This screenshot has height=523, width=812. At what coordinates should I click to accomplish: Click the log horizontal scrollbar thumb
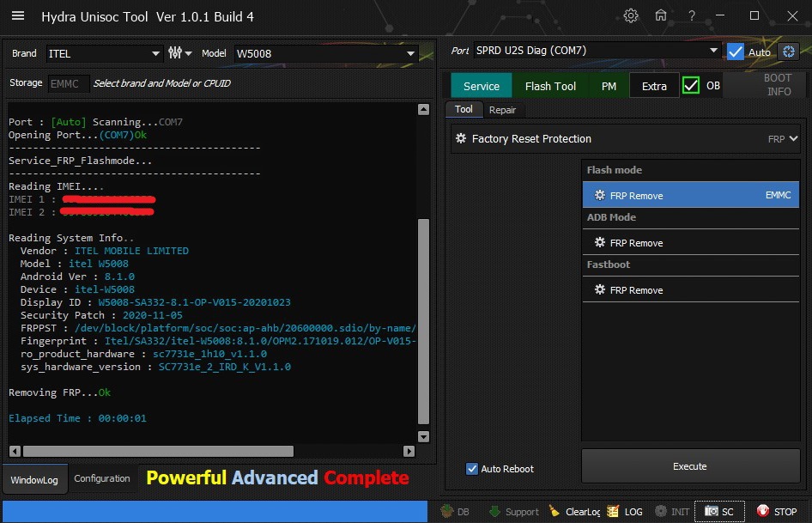[x=158, y=451]
